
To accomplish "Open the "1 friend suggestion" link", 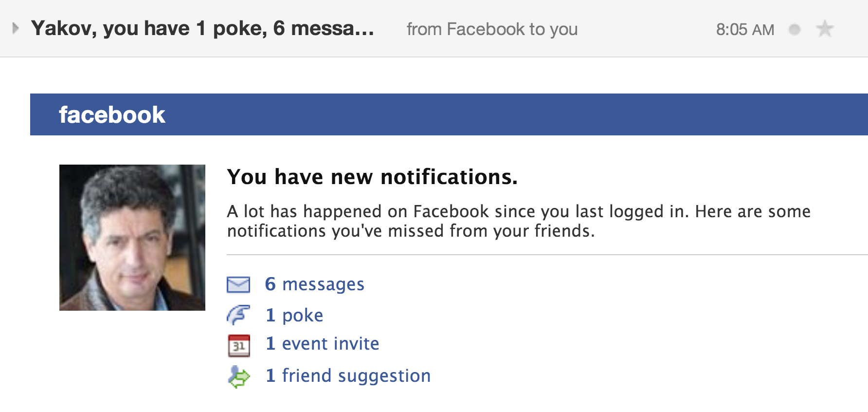I will pos(348,376).
